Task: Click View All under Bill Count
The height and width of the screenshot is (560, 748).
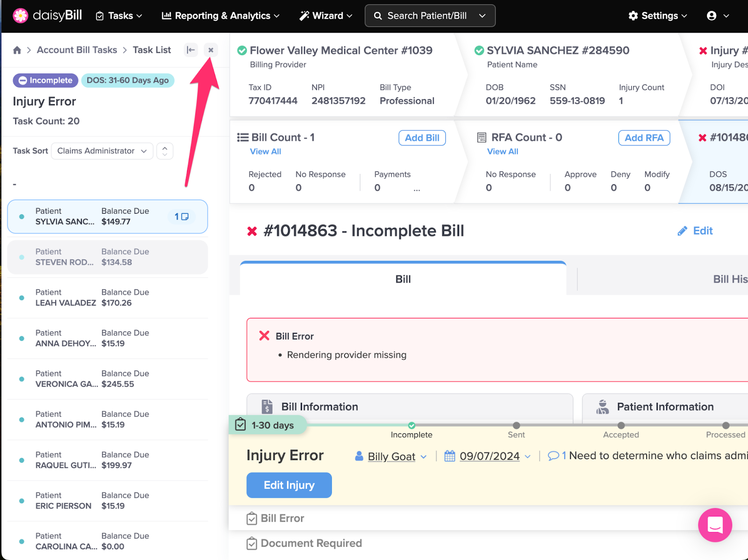Action: pyautogui.click(x=266, y=151)
